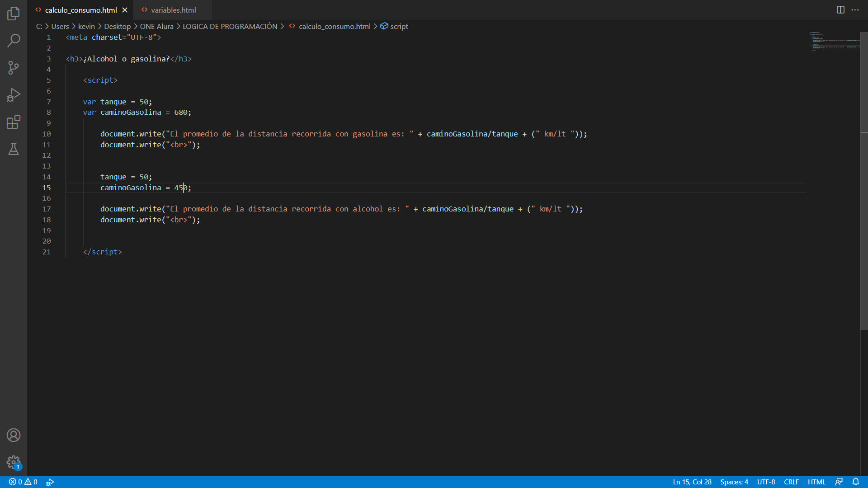Click the errors and warnings status indicator
Viewport: 868px width, 488px height.
23,482
